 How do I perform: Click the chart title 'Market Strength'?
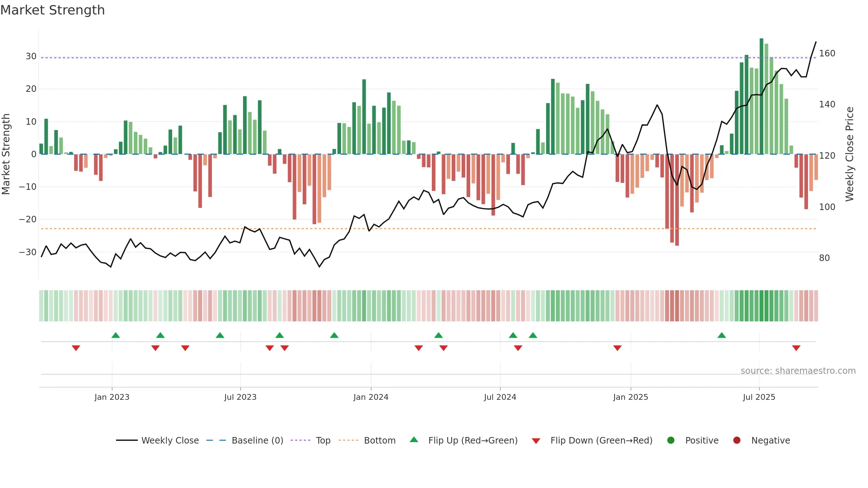[x=52, y=10]
